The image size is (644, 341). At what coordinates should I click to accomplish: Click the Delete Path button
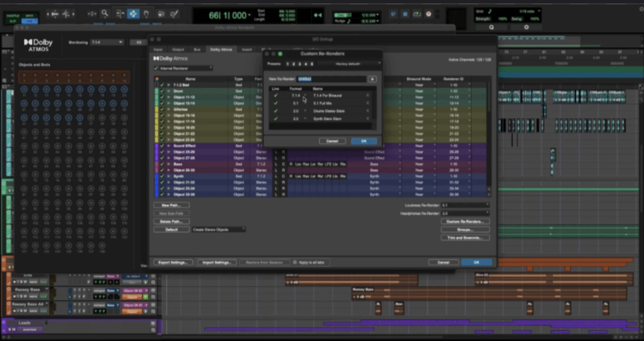[172, 222]
